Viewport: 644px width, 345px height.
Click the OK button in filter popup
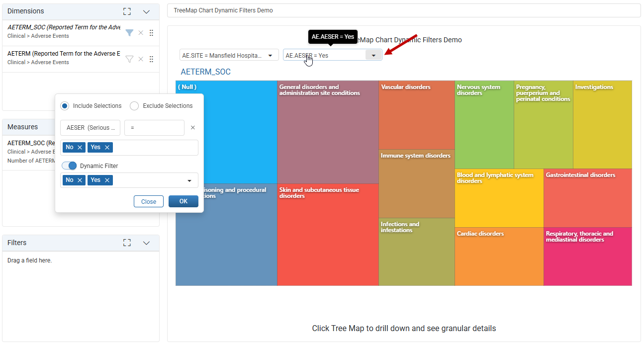coord(184,201)
